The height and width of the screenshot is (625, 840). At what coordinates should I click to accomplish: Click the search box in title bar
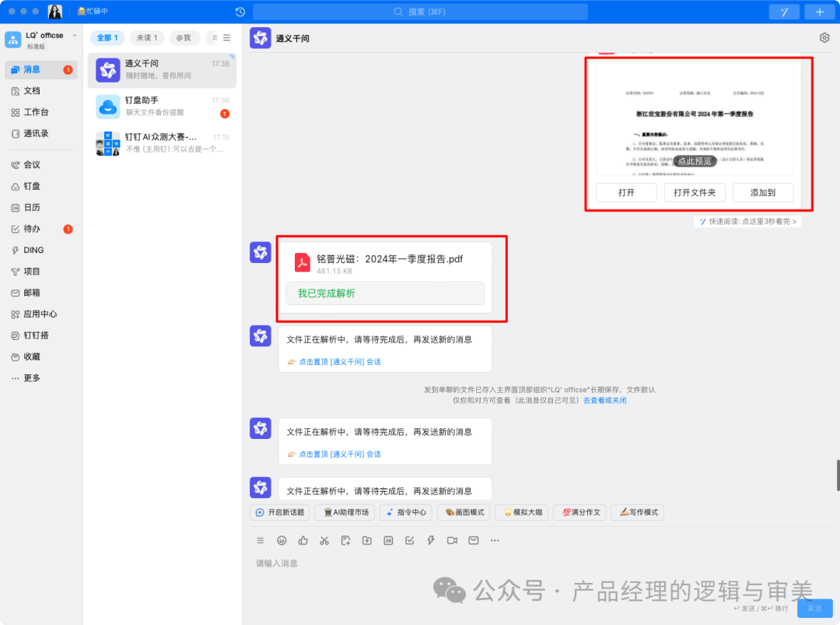pos(420,12)
